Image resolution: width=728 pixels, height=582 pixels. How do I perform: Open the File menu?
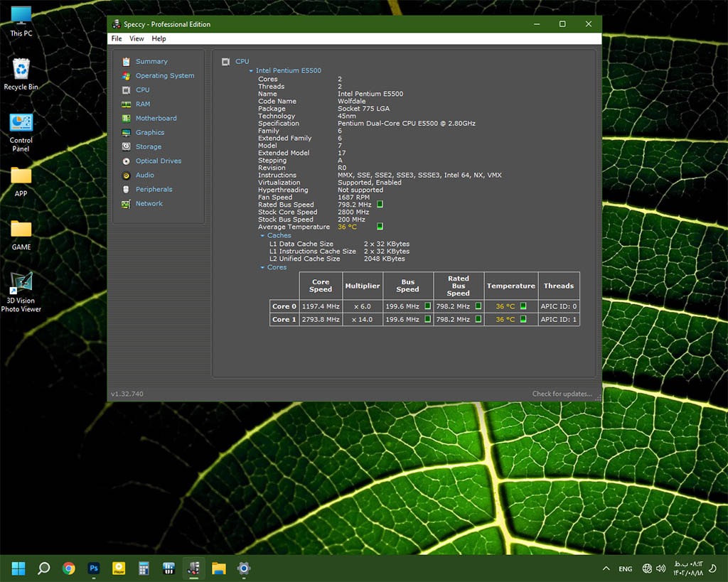point(117,39)
